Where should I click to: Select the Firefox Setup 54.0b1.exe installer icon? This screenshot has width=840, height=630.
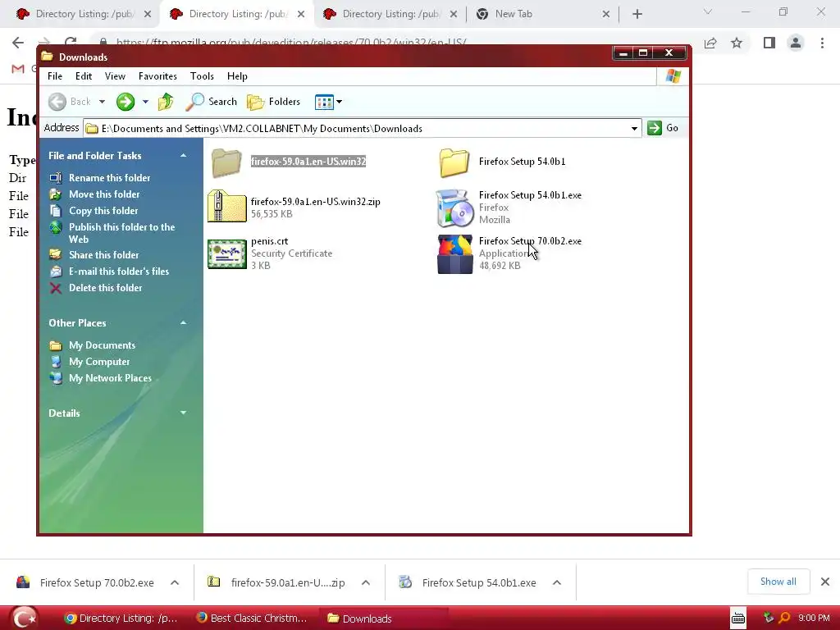pyautogui.click(x=454, y=208)
